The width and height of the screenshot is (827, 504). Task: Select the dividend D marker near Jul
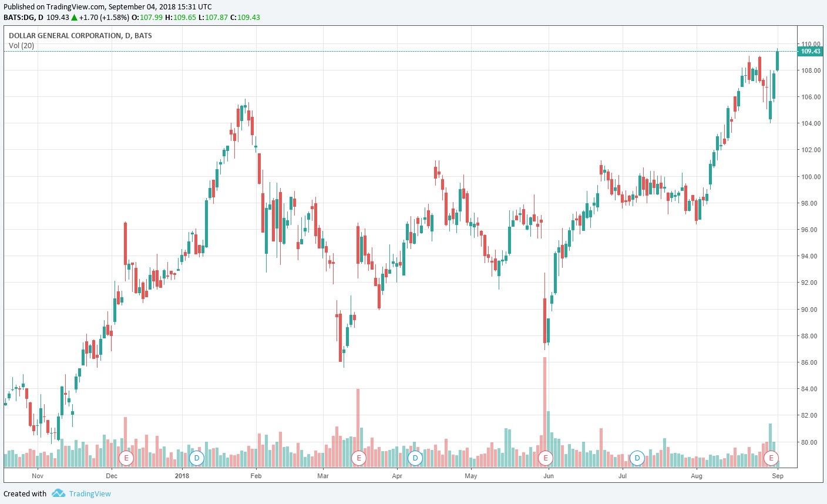(637, 458)
